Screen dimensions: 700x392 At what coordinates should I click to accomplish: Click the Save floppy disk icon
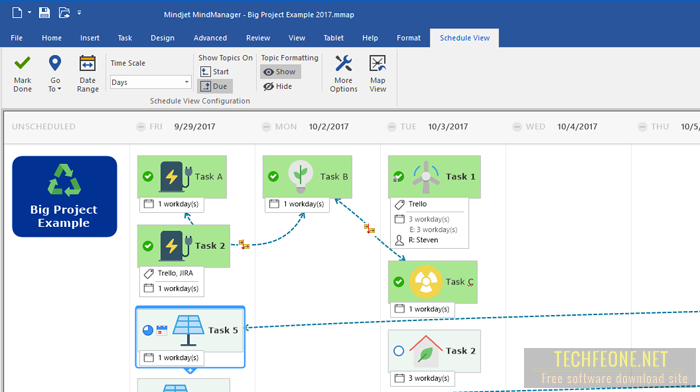(x=44, y=13)
